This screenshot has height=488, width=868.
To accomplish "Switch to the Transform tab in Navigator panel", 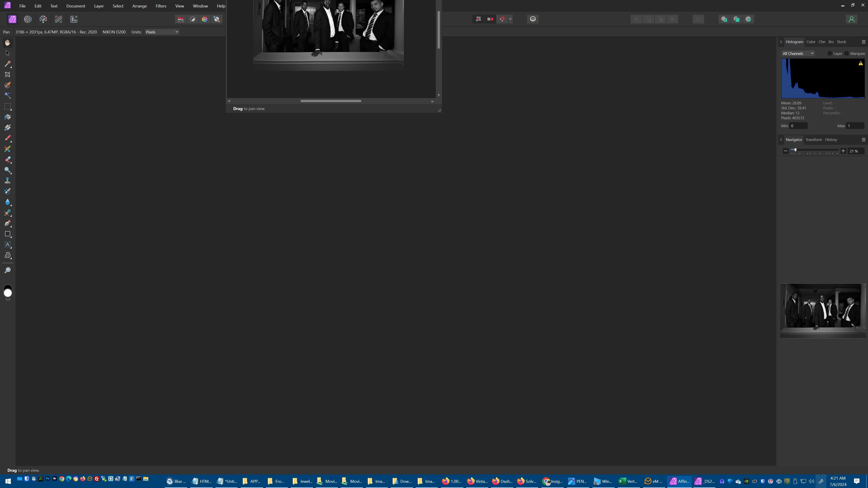I will pos(814,139).
